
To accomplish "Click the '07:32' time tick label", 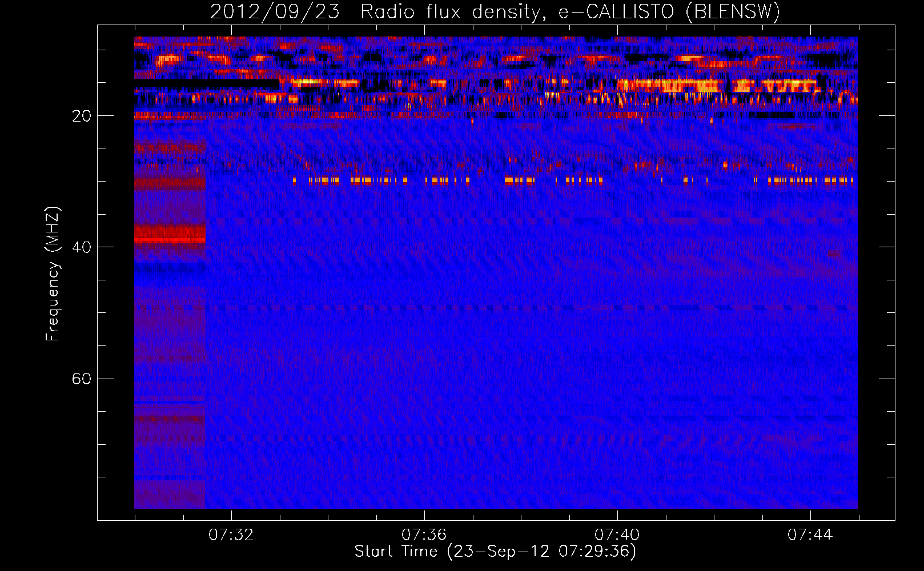I will [x=231, y=535].
